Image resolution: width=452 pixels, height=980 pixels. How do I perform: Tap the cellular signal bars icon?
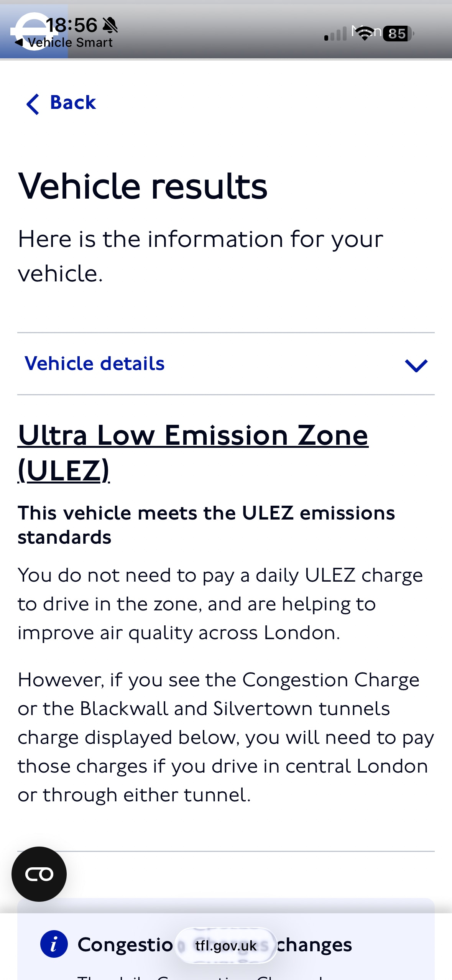[x=335, y=34]
